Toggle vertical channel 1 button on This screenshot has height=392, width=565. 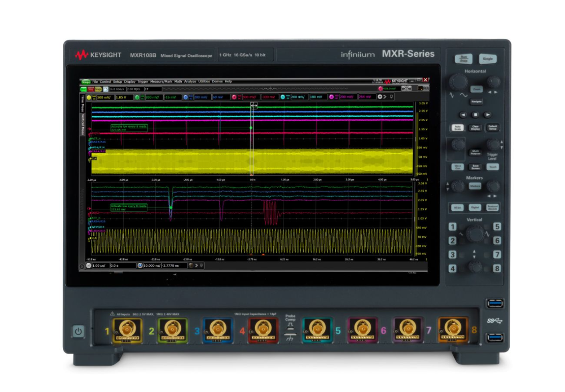click(x=452, y=227)
